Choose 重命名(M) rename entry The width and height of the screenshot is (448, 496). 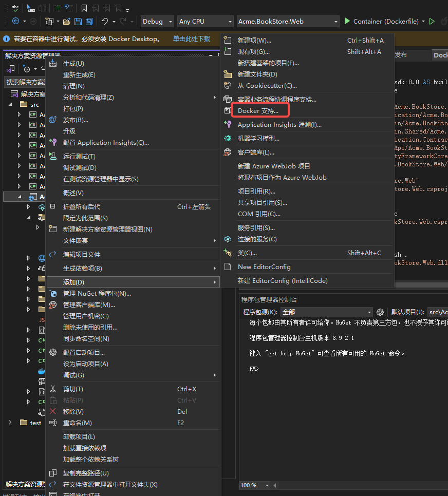pyautogui.click(x=133, y=423)
